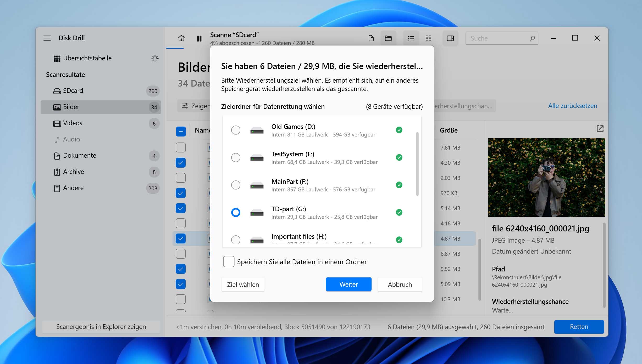The width and height of the screenshot is (642, 364).
Task: Select Audio category in sidebar
Action: coord(101,139)
